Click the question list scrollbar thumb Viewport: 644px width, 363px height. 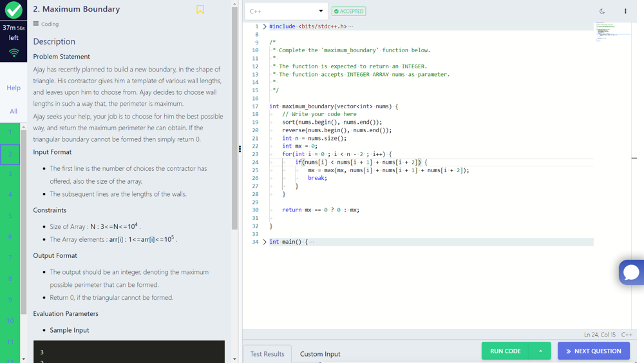click(x=23, y=222)
